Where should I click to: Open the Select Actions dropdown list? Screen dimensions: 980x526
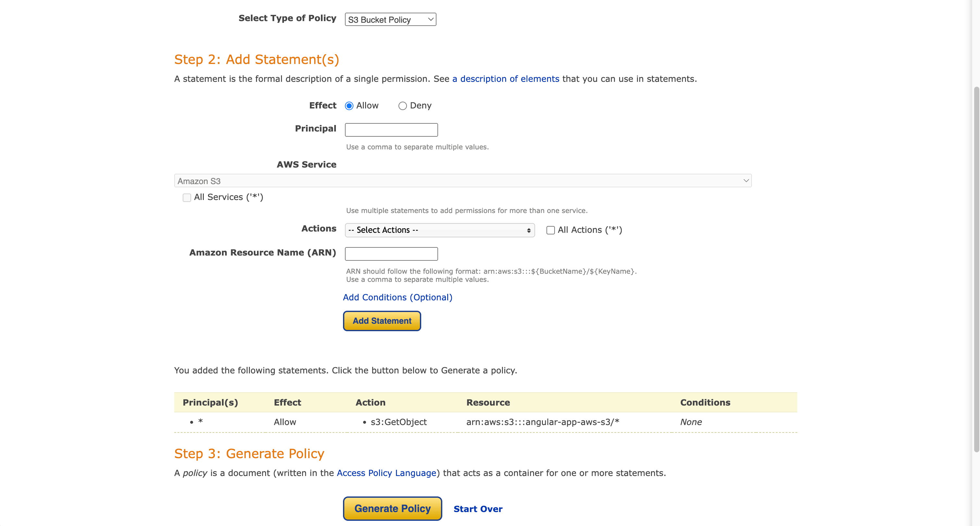(439, 230)
